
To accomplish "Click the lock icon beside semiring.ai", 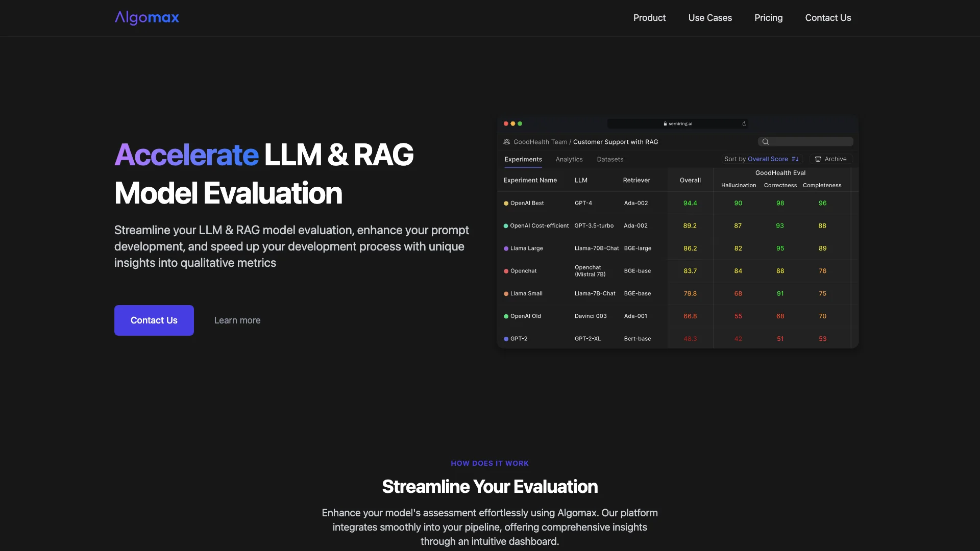I will pos(665,123).
